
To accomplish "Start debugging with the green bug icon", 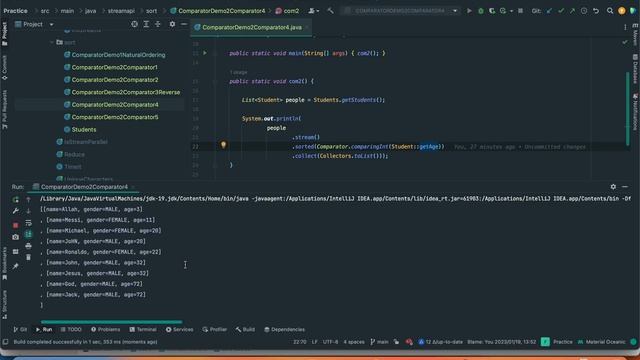I will 480,11.
